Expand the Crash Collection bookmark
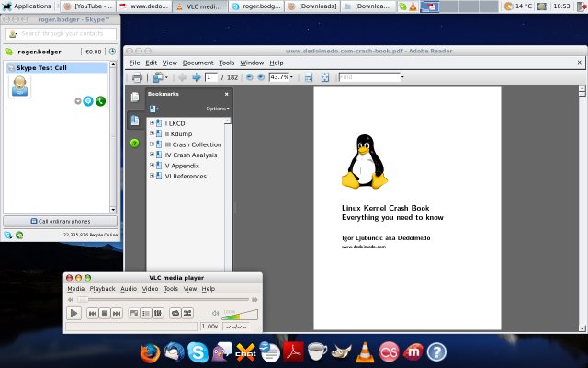 152,144
